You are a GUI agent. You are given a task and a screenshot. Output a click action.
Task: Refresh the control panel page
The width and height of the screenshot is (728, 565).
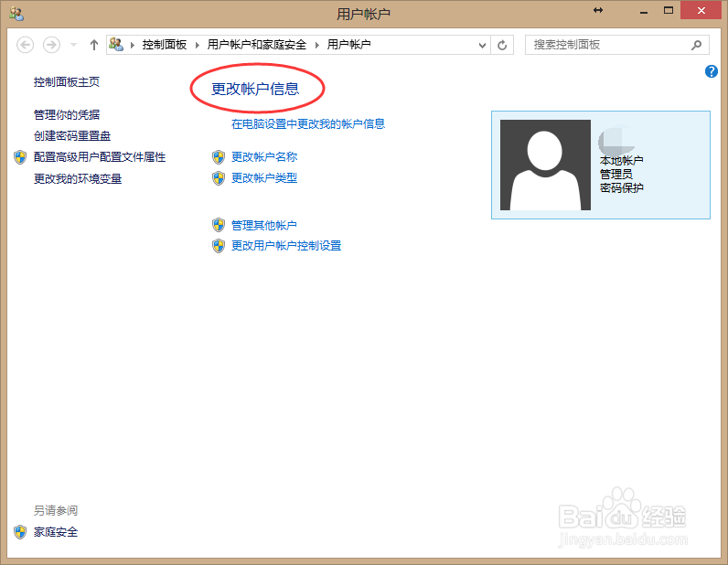click(x=502, y=45)
